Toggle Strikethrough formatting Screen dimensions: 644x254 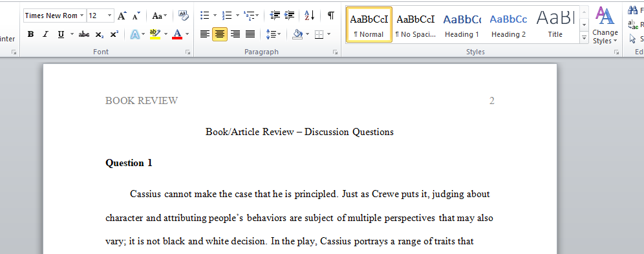[84, 34]
